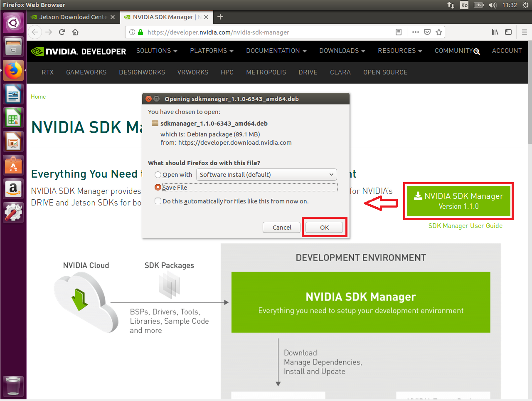Open Ubuntu dash search in launcher

click(x=13, y=22)
